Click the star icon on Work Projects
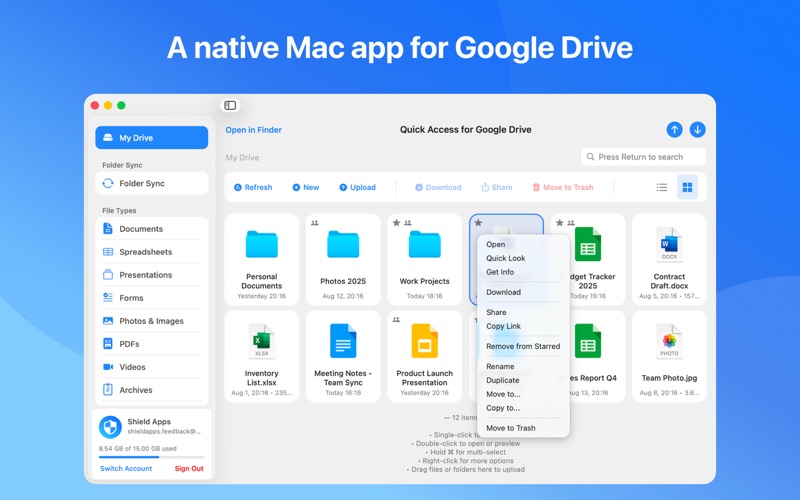 pos(396,223)
